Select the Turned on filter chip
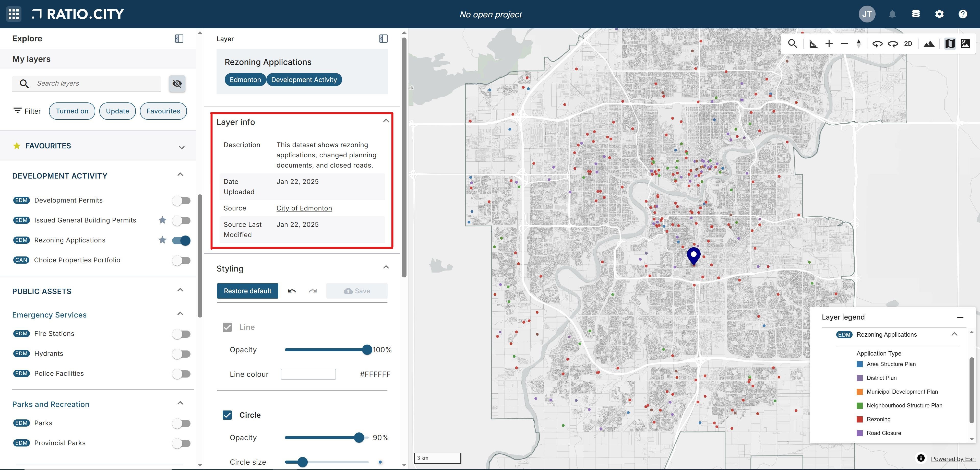The height and width of the screenshot is (470, 980). pyautogui.click(x=72, y=111)
